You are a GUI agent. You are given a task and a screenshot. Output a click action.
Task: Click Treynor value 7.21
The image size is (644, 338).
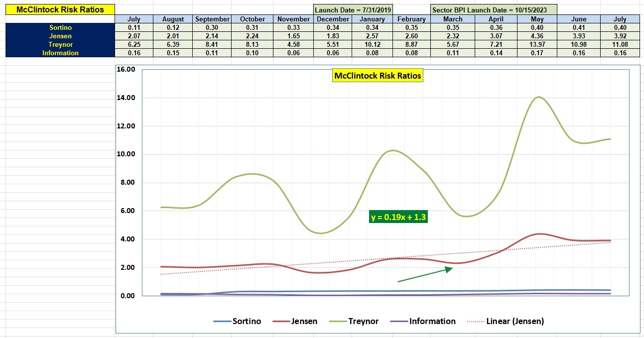click(x=496, y=44)
